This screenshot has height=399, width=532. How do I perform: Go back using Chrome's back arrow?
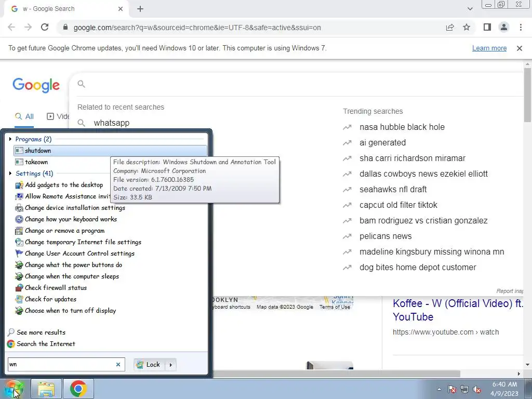tap(11, 27)
